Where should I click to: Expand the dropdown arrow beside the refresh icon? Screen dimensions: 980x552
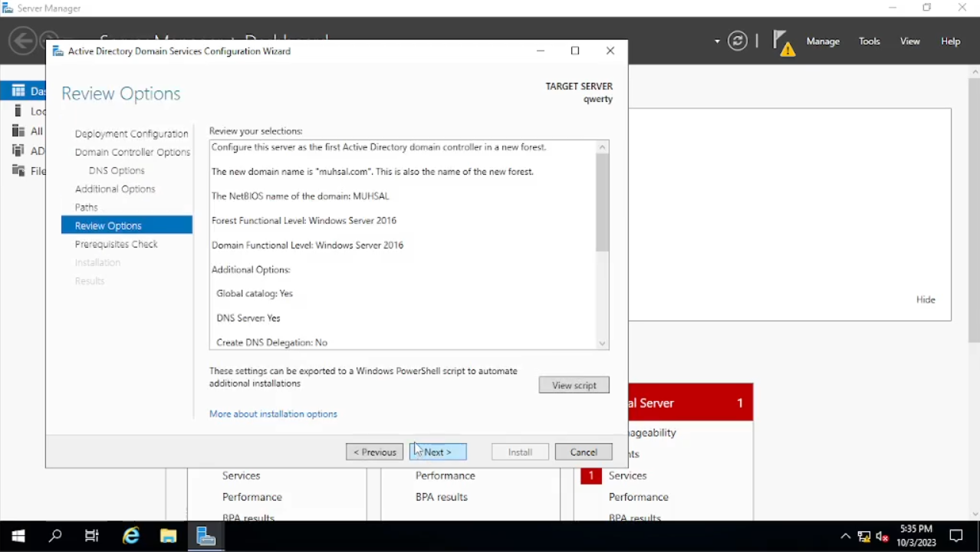point(717,41)
